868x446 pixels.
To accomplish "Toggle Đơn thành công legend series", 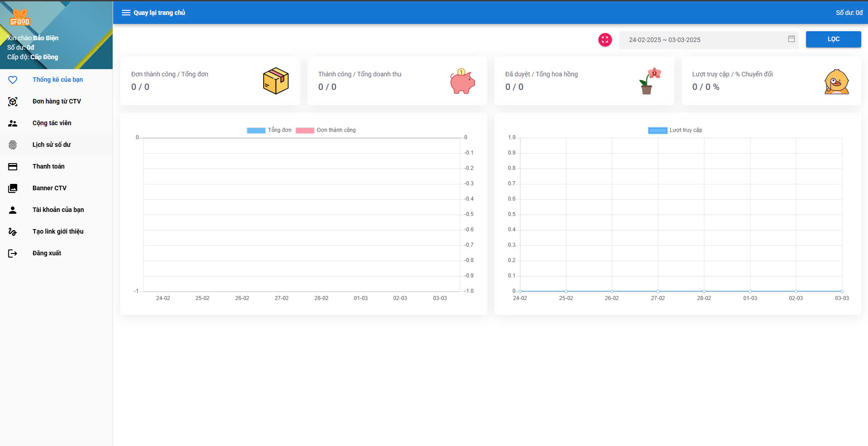I will point(326,130).
